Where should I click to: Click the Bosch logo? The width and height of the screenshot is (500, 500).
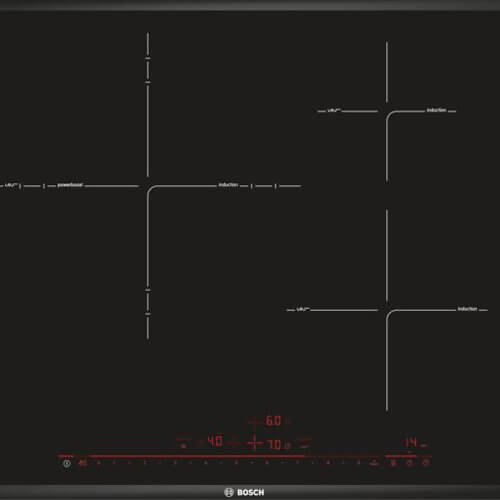click(x=244, y=492)
